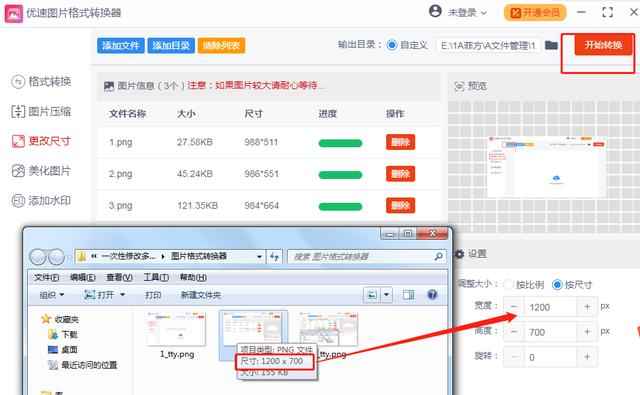The height and width of the screenshot is (395, 640).
Task: Click the 宽度 value input field
Action: click(x=550, y=307)
